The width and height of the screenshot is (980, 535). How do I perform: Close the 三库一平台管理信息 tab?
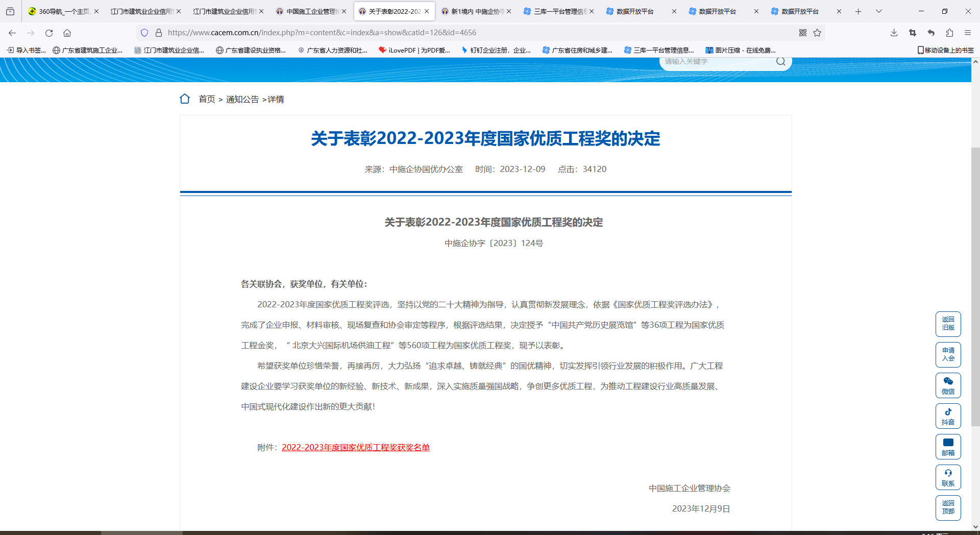592,11
